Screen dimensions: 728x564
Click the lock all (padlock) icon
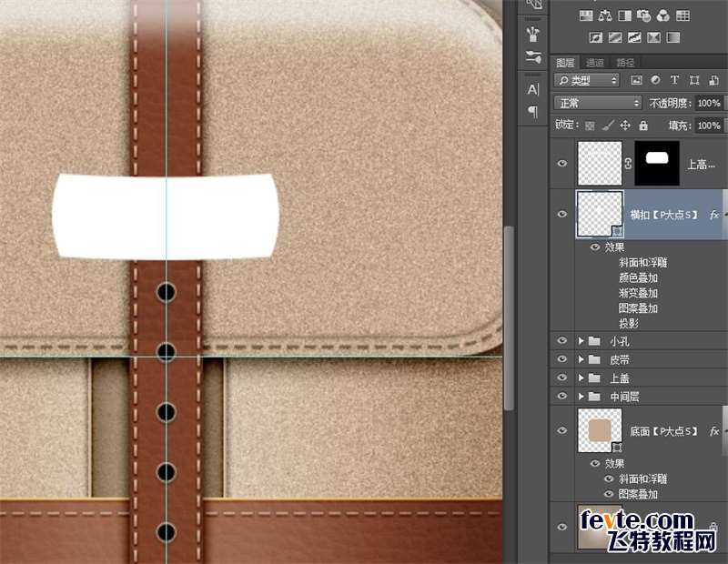point(643,126)
